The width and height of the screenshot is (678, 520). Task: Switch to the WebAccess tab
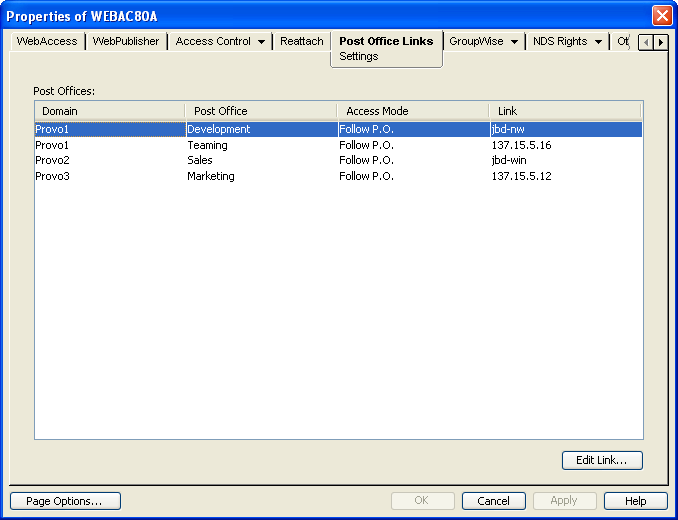(x=47, y=41)
